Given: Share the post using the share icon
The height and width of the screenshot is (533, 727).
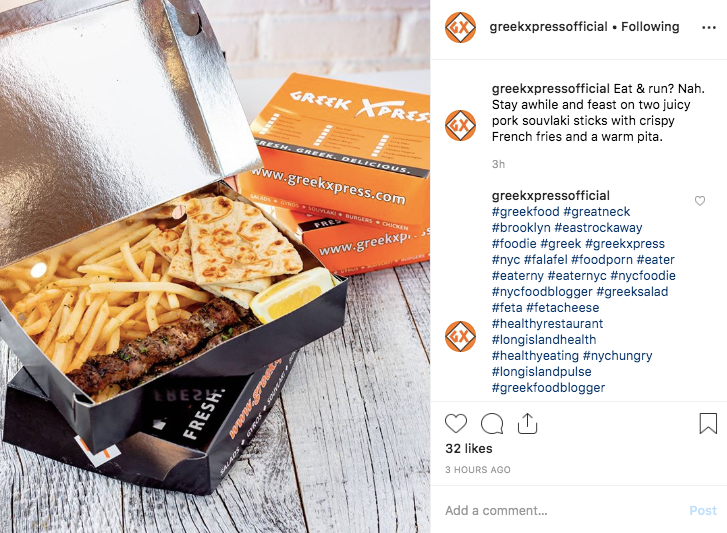Looking at the screenshot, I should point(527,423).
